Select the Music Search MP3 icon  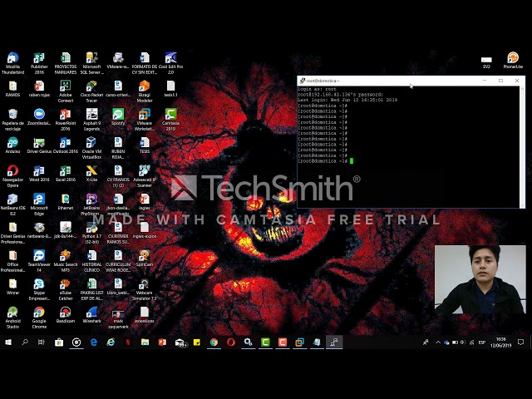[x=65, y=260]
